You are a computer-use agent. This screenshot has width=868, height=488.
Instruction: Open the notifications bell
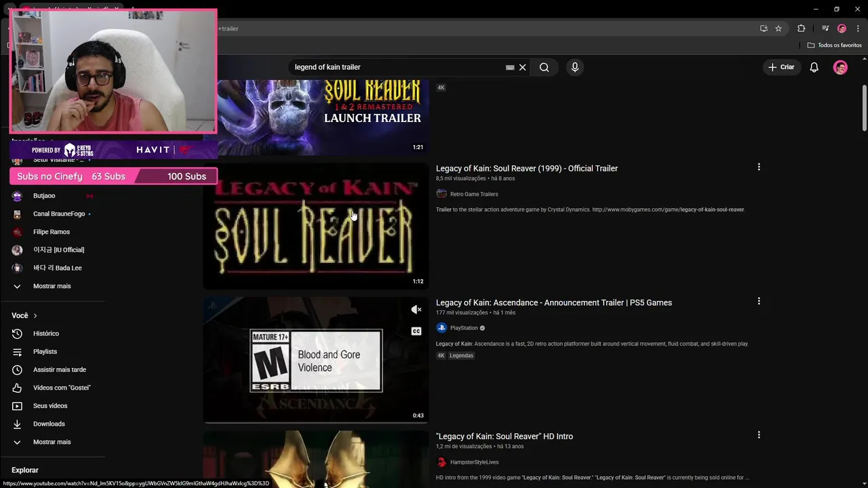tap(814, 67)
